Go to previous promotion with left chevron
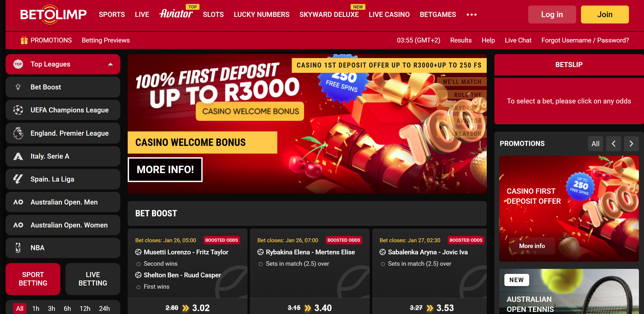The width and height of the screenshot is (644, 314). 613,144
